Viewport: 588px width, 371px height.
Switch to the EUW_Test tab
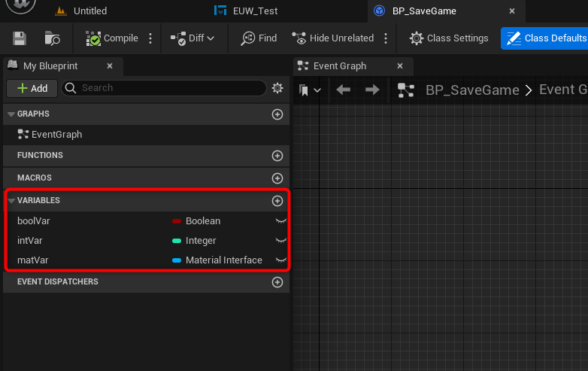(246, 11)
